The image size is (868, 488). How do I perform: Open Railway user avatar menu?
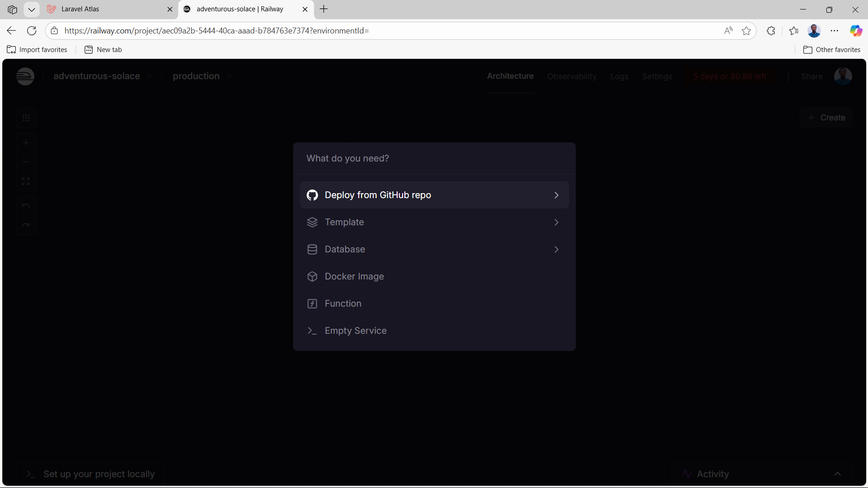(x=843, y=76)
